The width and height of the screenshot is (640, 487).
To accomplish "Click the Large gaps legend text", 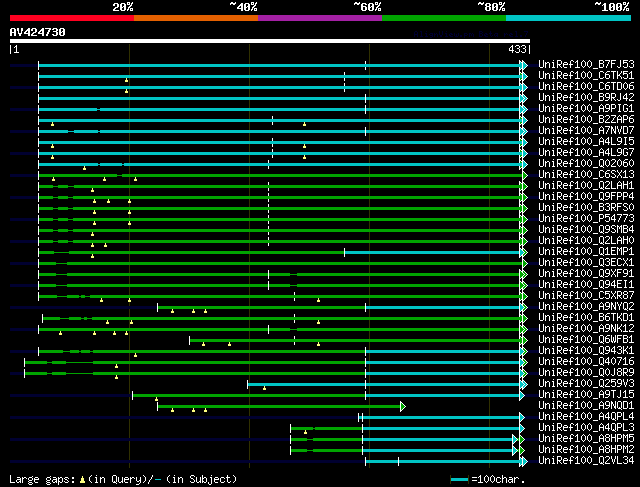I will pyautogui.click(x=42, y=479).
